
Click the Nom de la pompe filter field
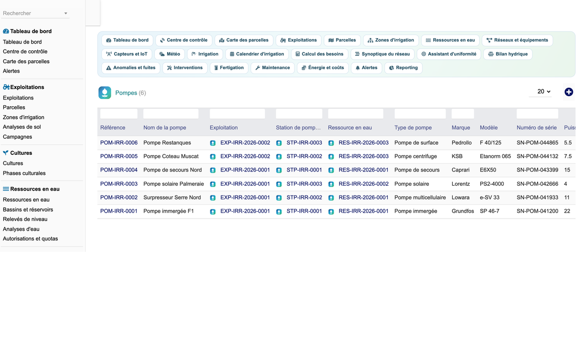[171, 114]
